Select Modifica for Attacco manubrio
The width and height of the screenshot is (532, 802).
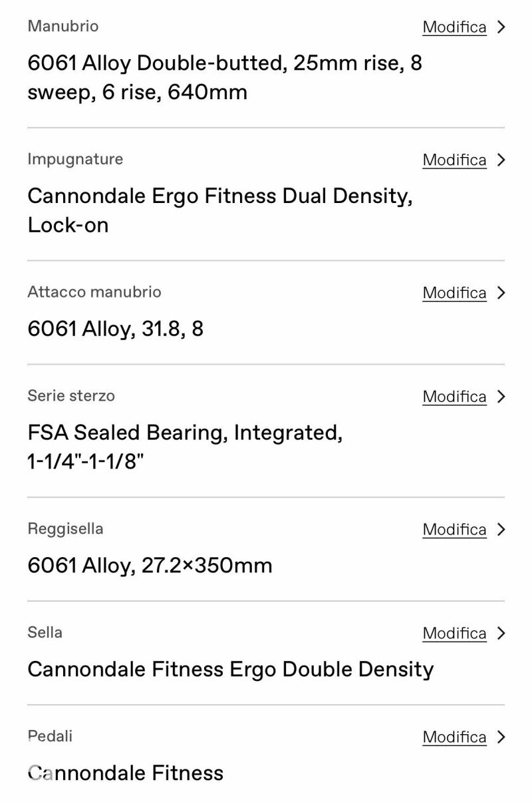454,293
